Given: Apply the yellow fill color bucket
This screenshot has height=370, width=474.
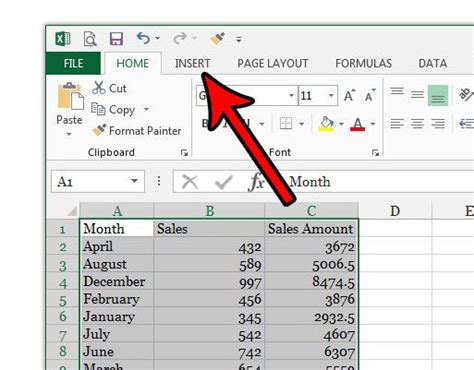Looking at the screenshot, I should pos(326,124).
